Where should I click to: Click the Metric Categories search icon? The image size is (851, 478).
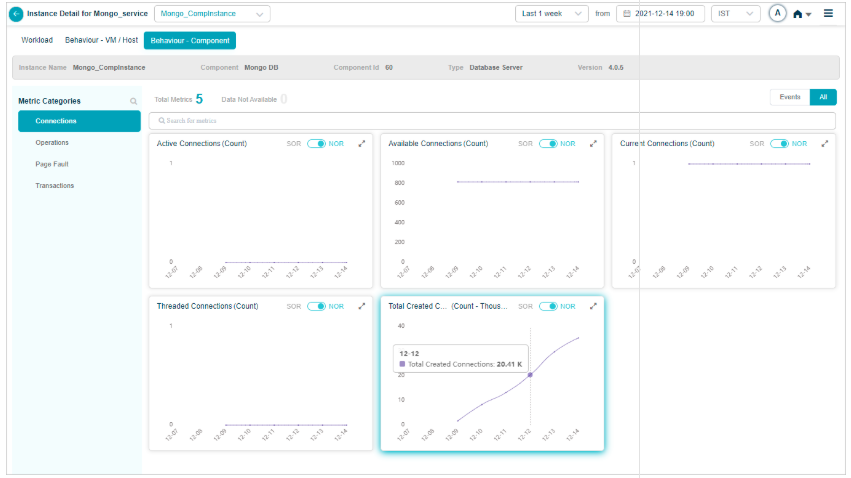coord(133,101)
